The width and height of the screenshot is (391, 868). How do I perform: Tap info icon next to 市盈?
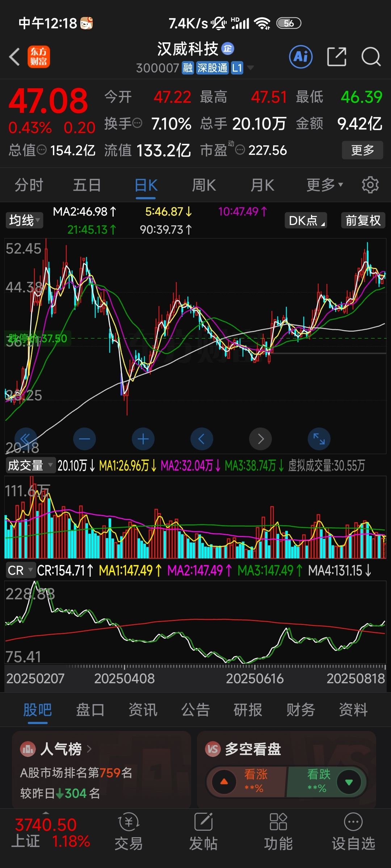240,149
